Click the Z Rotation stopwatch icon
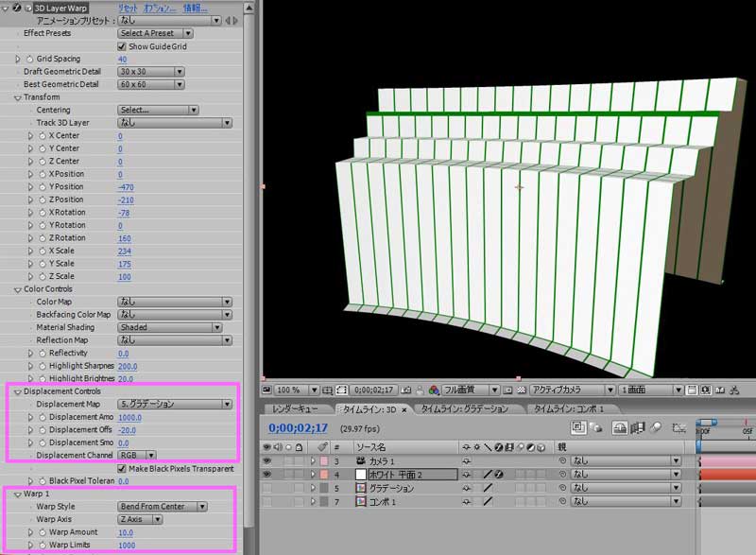Viewport: 756px width, 555px height. [x=42, y=238]
